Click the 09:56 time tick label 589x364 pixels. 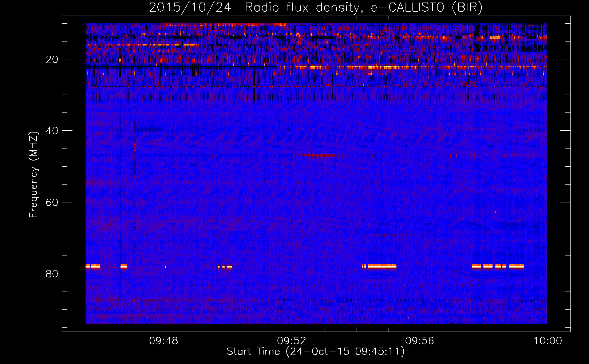coord(420,341)
